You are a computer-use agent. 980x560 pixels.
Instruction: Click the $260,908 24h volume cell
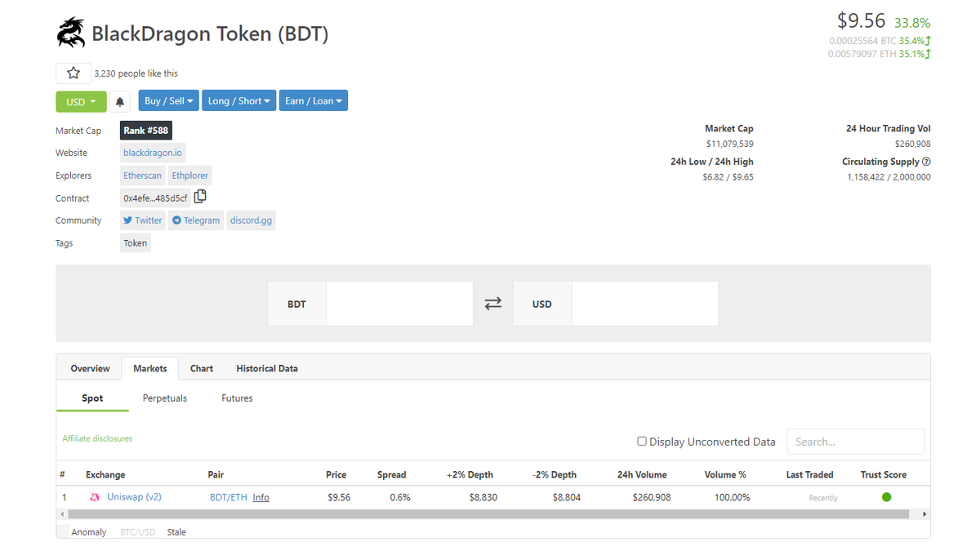pos(652,497)
